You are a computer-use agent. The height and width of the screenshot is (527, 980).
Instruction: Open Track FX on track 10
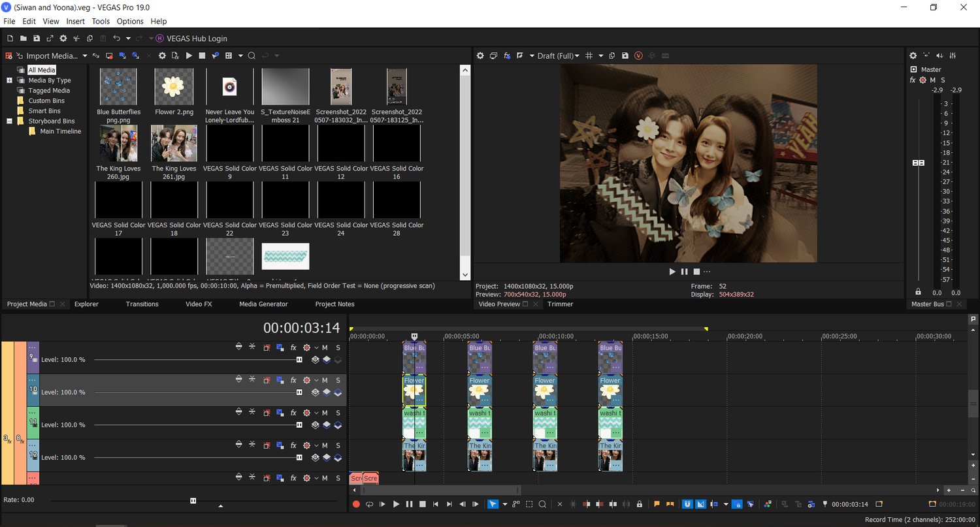[x=294, y=380]
